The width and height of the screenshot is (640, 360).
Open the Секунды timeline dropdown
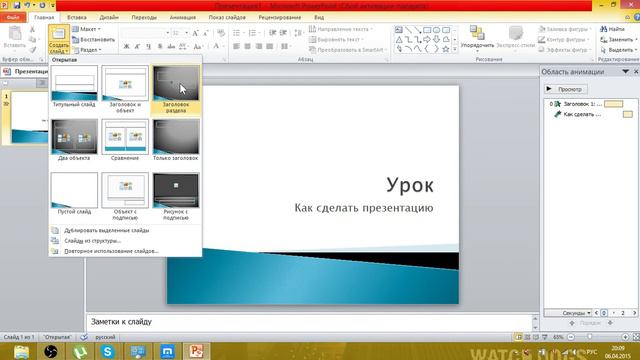point(576,313)
